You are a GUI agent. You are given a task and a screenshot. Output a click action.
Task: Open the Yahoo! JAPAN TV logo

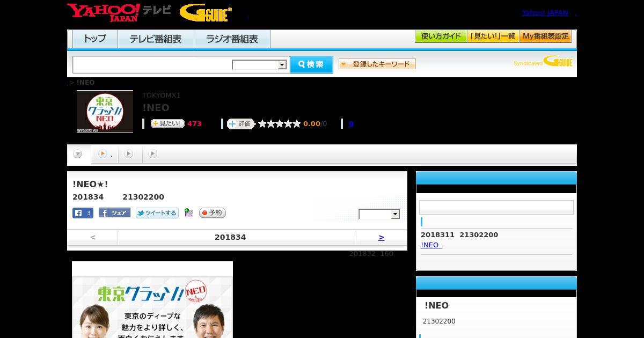[x=119, y=12]
